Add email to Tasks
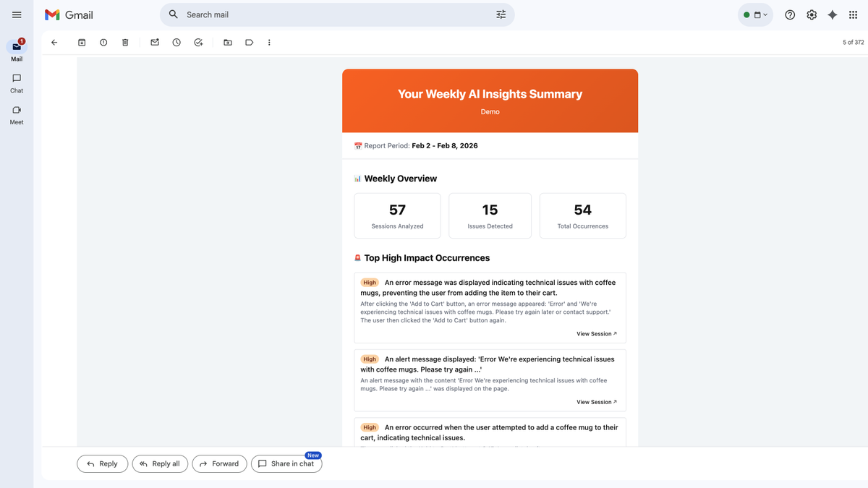The image size is (868, 488). pyautogui.click(x=198, y=43)
